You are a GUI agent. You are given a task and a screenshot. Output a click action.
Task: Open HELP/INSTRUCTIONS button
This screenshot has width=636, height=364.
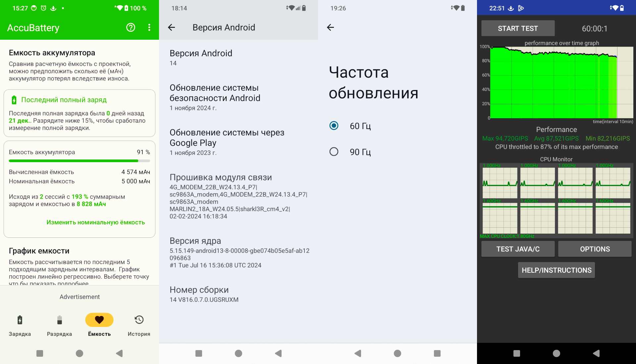coord(556,270)
